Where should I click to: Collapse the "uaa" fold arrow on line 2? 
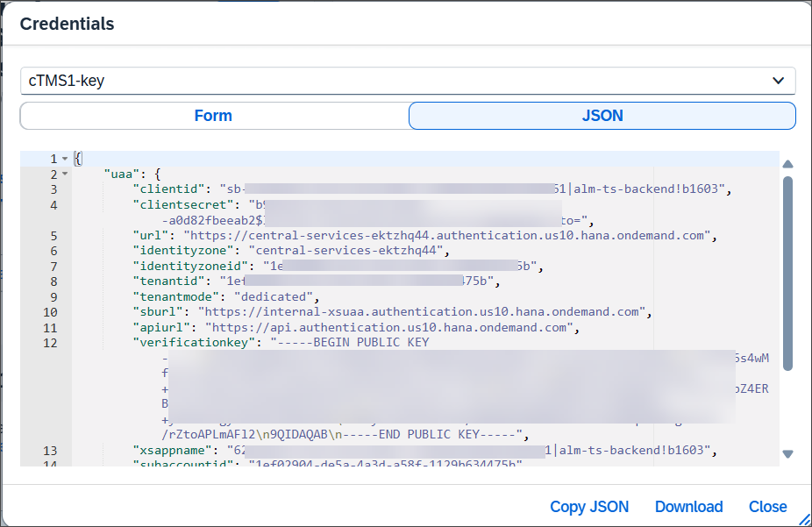tap(65, 174)
